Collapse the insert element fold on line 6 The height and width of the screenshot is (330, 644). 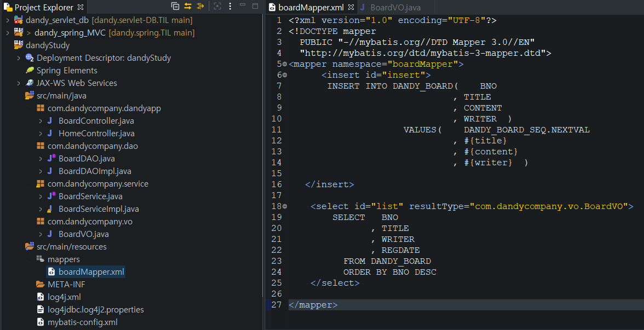click(x=285, y=75)
